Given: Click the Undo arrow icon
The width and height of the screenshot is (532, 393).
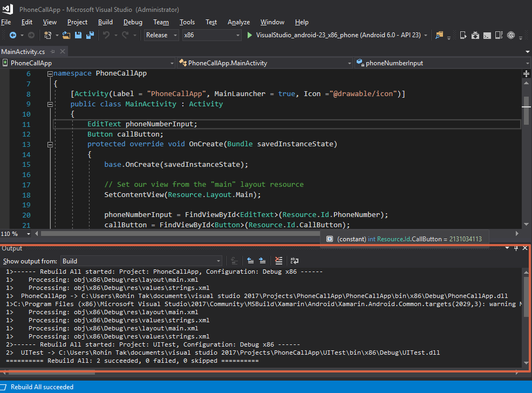Looking at the screenshot, I should point(106,35).
